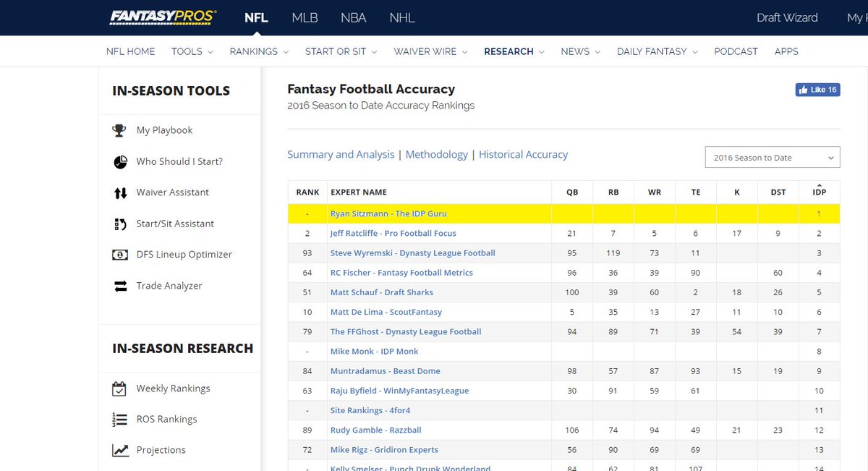The height and width of the screenshot is (471, 868).
Task: Open My Playbook sidebar link
Action: click(164, 130)
